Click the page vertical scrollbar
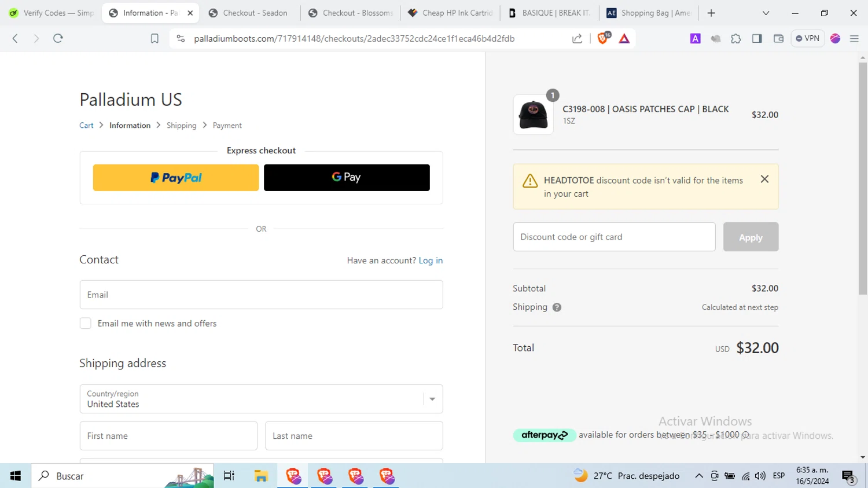This screenshot has height=488, width=868. 863,178
